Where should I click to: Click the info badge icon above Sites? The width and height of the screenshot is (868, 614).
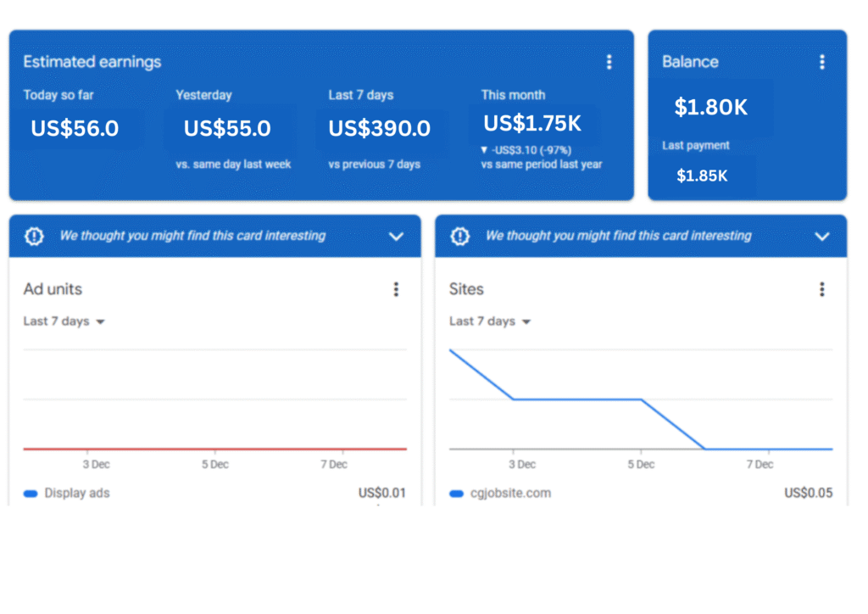pos(459,237)
